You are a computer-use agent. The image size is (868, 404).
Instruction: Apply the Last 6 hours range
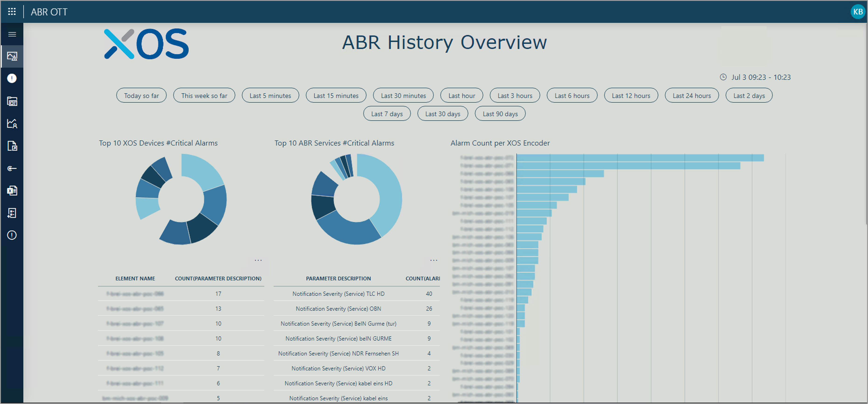(572, 96)
